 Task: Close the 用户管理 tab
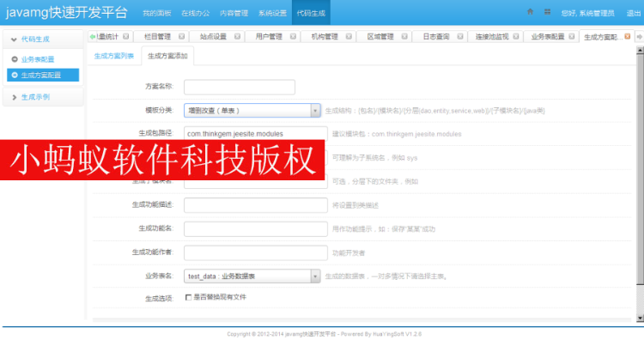[293, 37]
